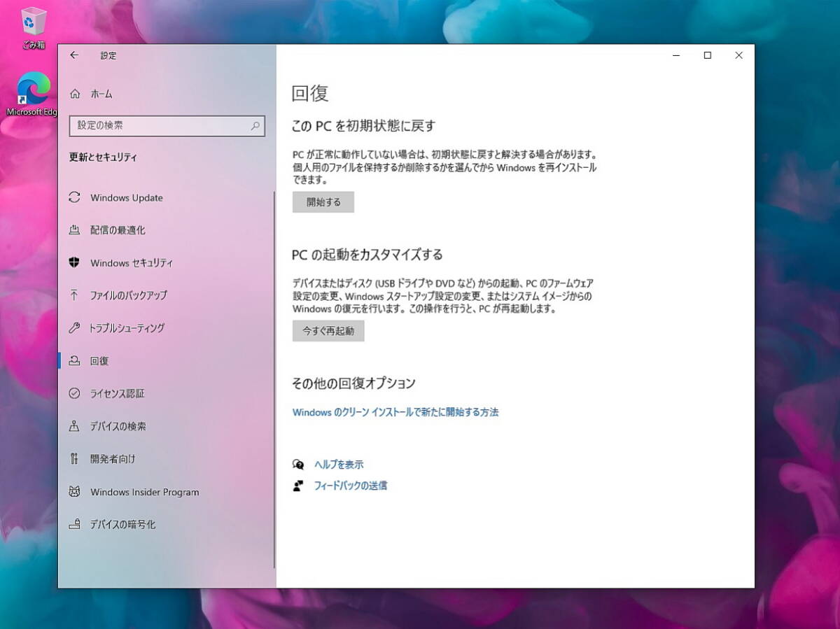Click the フィードバックの送信 person icon

point(298,486)
